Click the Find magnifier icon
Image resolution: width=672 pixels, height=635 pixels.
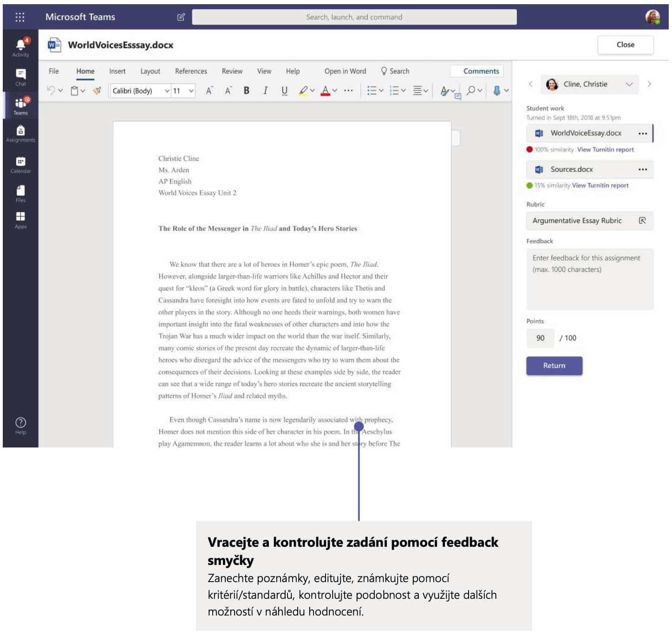(x=471, y=91)
